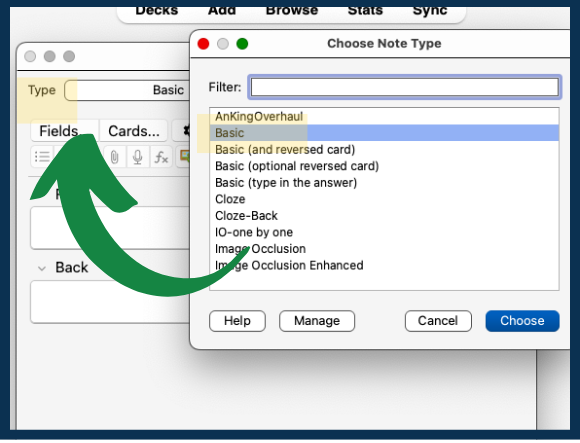Viewport: 580px width, 443px height.
Task: Click green zoom button of Choose Note Type
Action: (x=242, y=44)
